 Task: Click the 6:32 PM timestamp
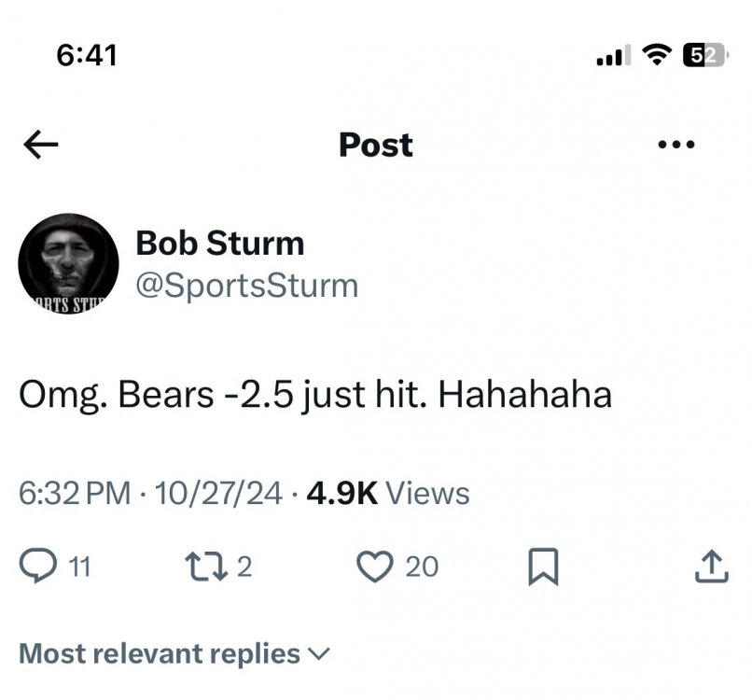[75, 493]
